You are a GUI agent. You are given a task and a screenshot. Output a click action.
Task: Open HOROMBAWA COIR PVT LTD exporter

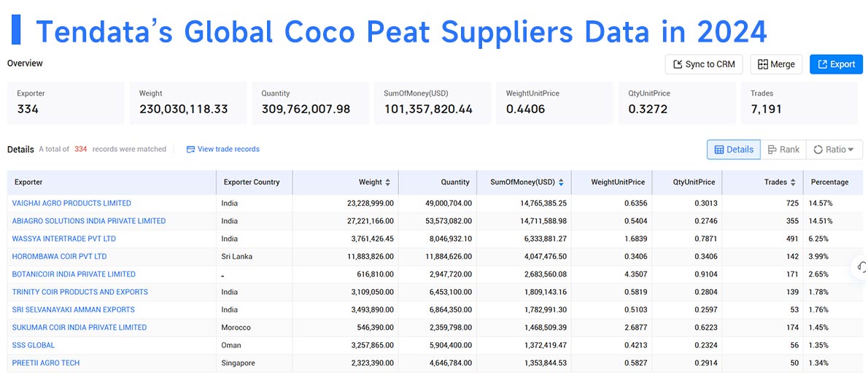click(59, 256)
